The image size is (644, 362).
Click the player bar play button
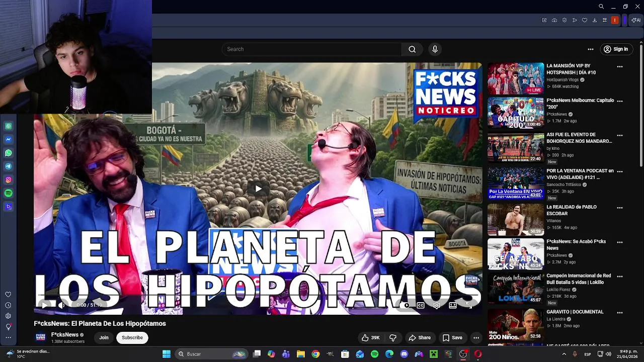pyautogui.click(x=44, y=305)
